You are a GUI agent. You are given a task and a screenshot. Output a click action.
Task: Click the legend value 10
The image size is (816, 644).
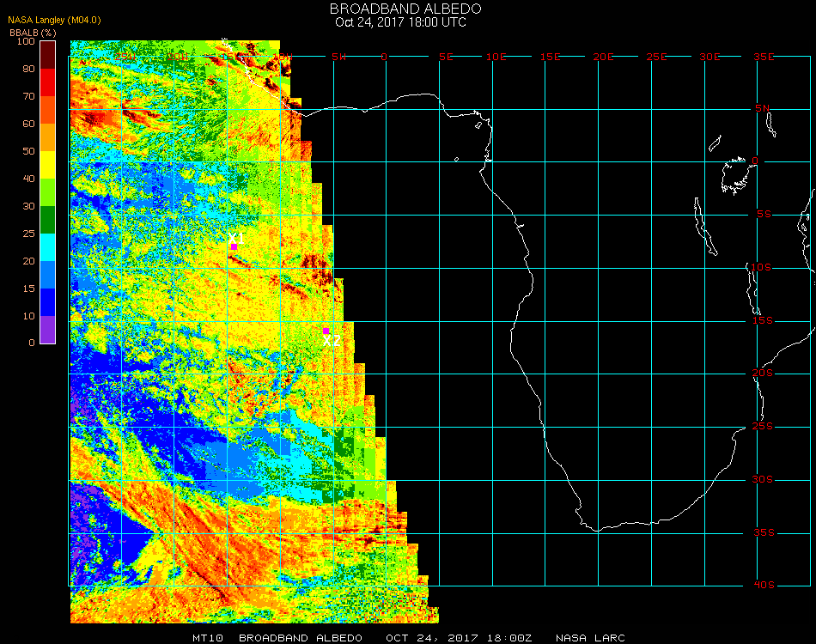click(28, 316)
